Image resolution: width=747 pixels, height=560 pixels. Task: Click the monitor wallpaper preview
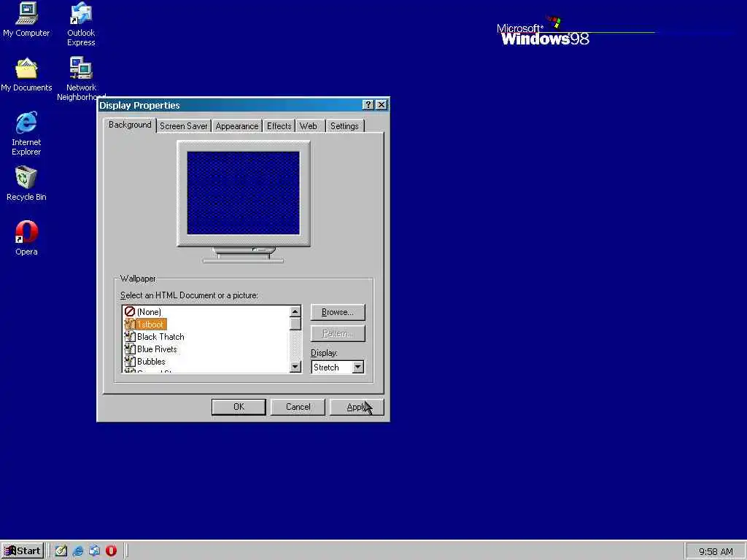pos(244,192)
